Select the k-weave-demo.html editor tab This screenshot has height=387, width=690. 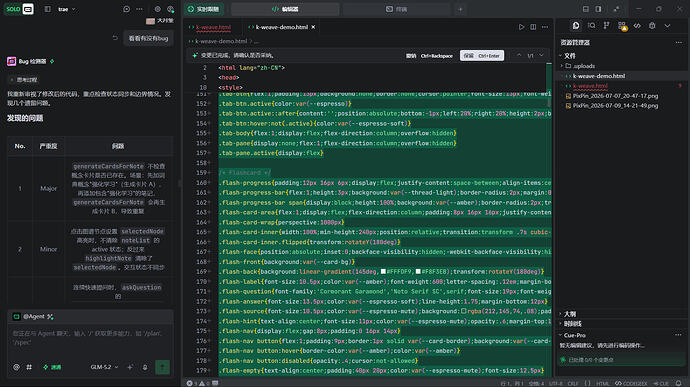pyautogui.click(x=281, y=27)
